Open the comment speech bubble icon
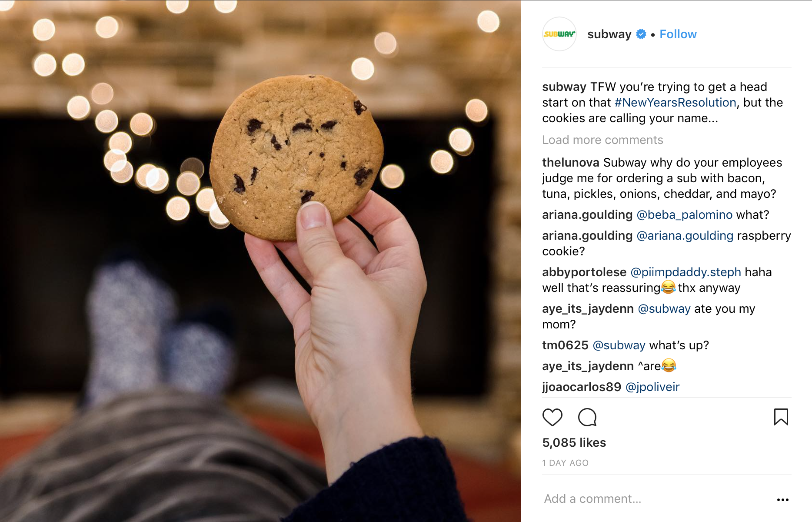This screenshot has height=522, width=812. 587,417
